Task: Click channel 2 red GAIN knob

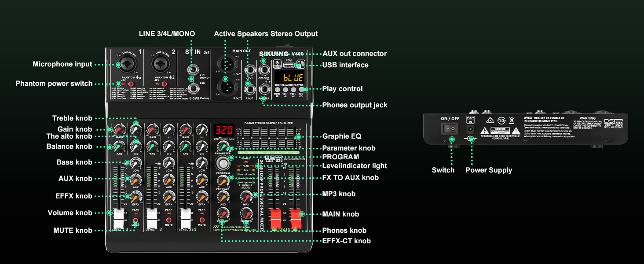Action: (152, 129)
